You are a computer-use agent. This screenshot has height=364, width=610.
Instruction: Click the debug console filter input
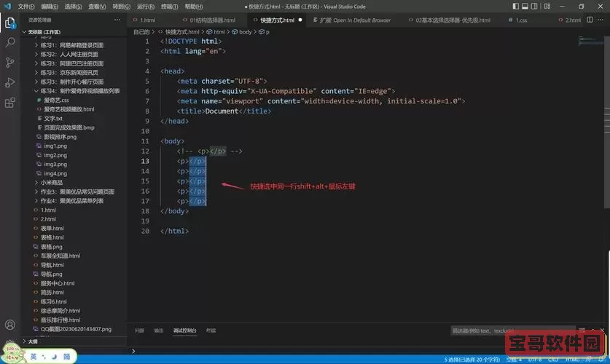tap(513, 331)
